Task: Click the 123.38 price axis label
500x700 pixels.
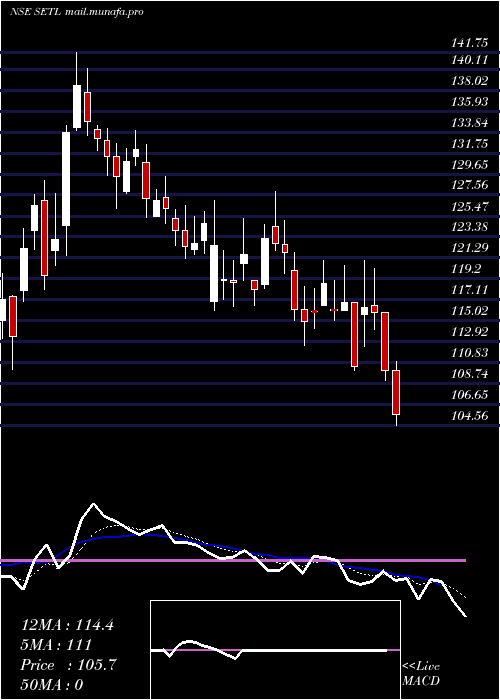Action: [470, 227]
